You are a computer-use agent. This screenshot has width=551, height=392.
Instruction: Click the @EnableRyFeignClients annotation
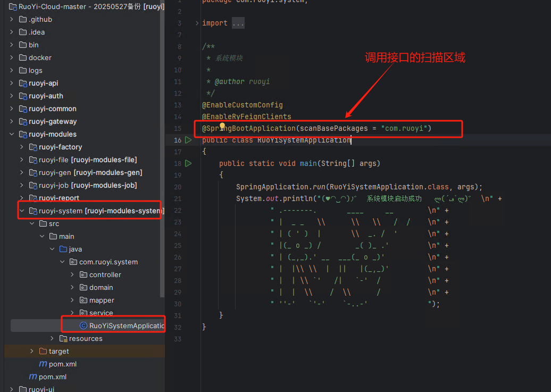pos(247,116)
